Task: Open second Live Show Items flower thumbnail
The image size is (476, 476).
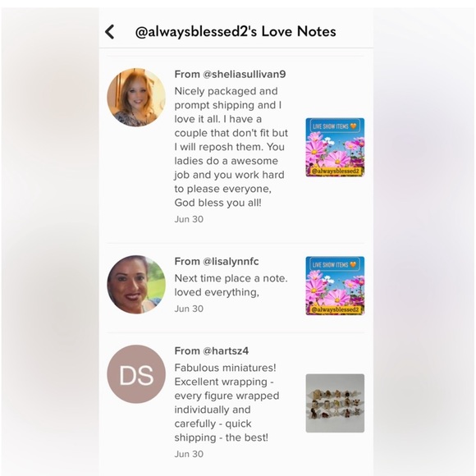Action: pyautogui.click(x=335, y=286)
